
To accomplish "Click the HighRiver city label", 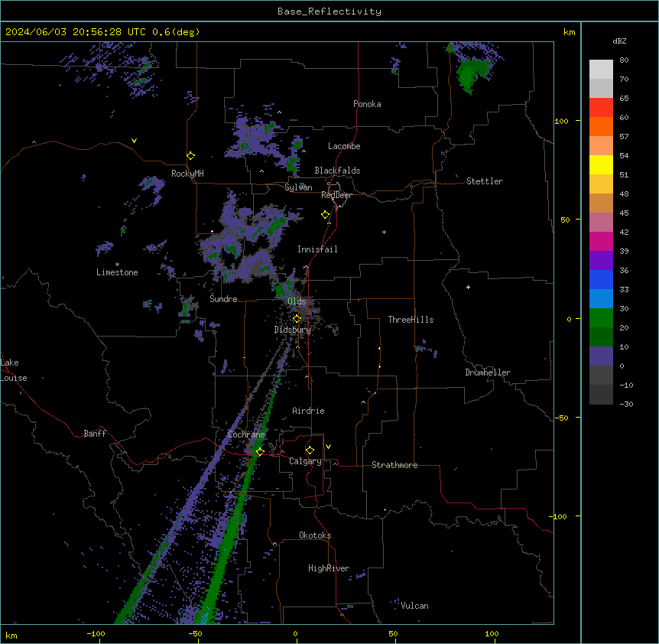I will click(x=329, y=568).
